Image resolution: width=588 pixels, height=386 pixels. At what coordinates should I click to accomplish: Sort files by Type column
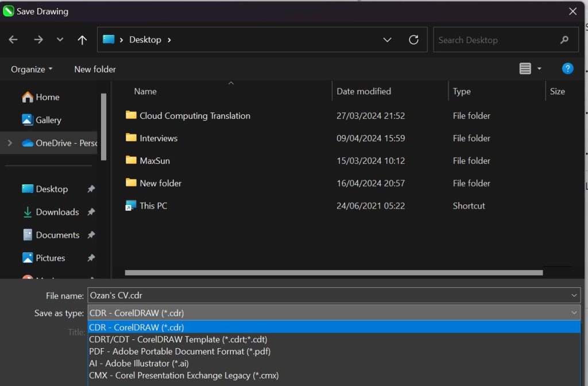click(462, 91)
